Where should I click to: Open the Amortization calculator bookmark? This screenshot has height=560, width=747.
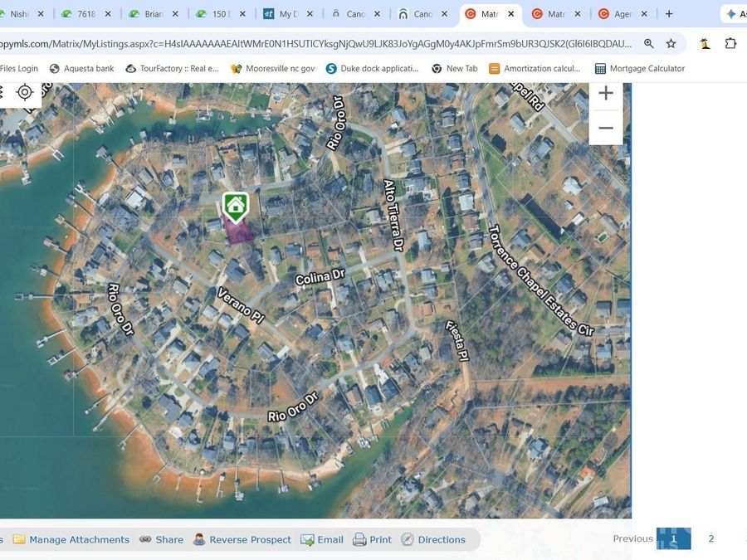point(535,69)
